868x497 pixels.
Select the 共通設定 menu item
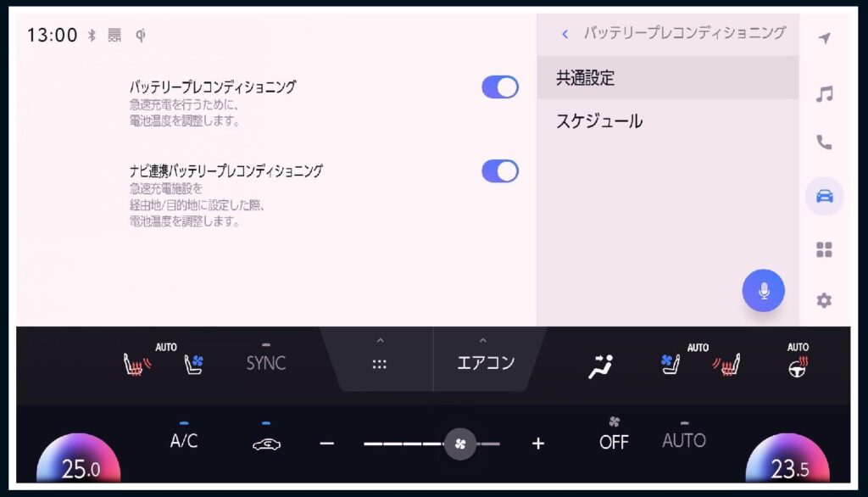pos(668,77)
